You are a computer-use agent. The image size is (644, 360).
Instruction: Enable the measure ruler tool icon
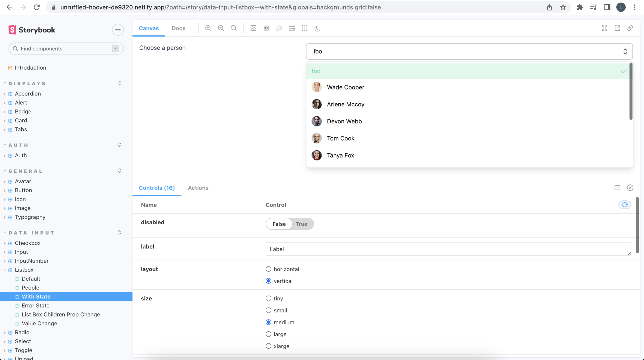click(292, 28)
